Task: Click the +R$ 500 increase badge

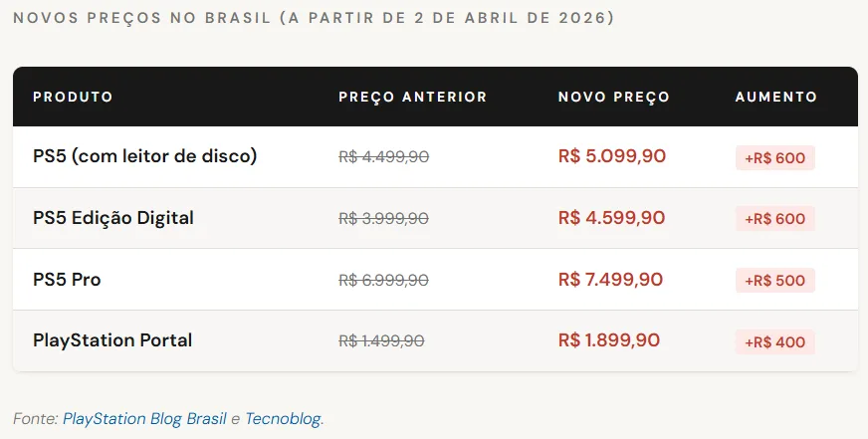Action: coord(774,281)
